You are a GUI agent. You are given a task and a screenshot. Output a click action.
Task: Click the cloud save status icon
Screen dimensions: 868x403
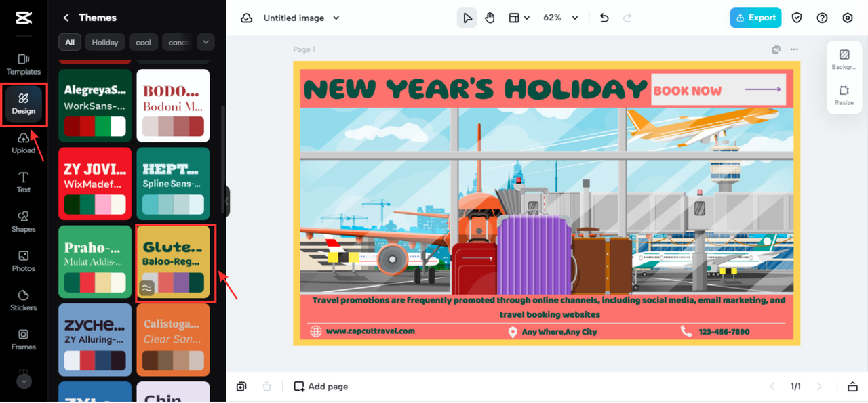tap(247, 18)
